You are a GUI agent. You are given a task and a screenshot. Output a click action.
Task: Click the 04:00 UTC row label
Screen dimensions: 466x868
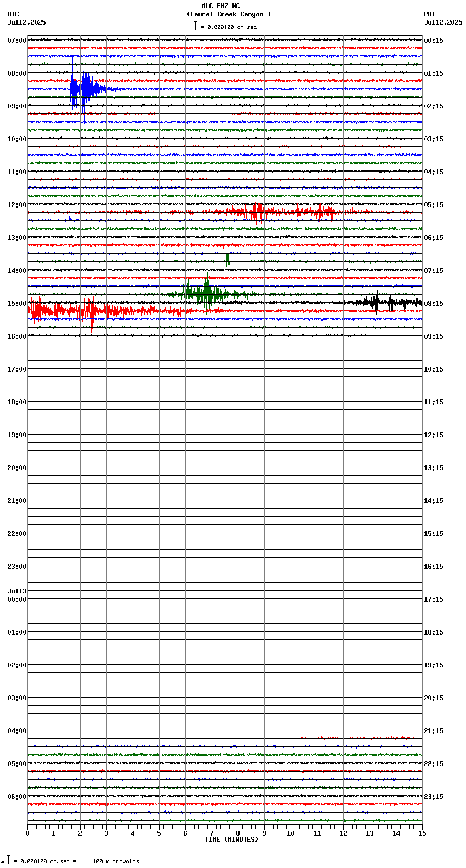(17, 731)
